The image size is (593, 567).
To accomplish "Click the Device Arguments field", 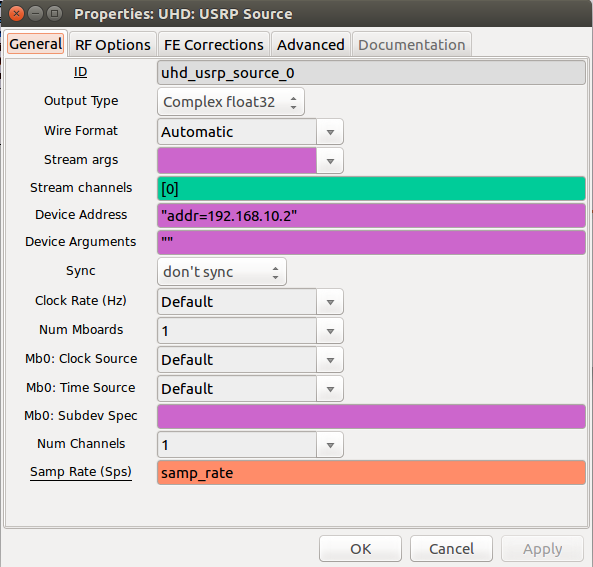I will click(x=371, y=242).
